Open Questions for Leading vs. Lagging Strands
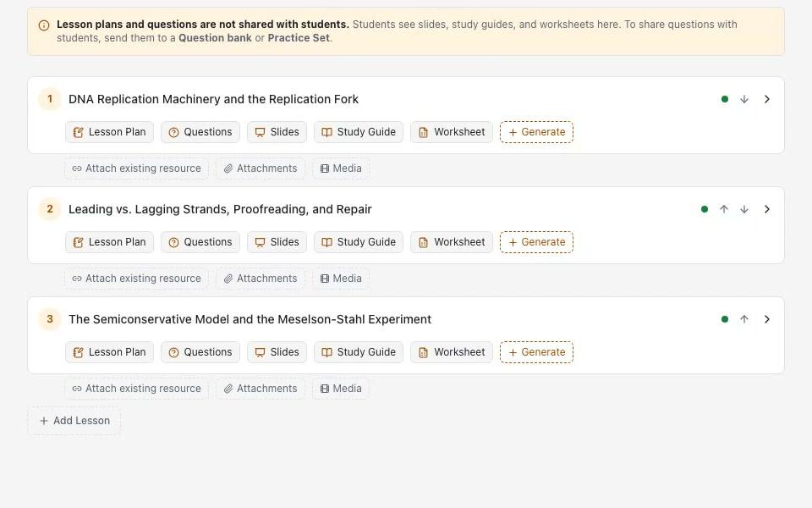The width and height of the screenshot is (812, 508). click(200, 242)
